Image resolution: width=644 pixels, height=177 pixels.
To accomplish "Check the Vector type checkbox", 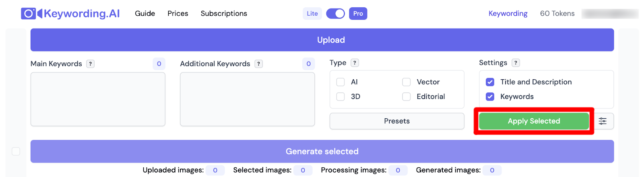I will (407, 82).
